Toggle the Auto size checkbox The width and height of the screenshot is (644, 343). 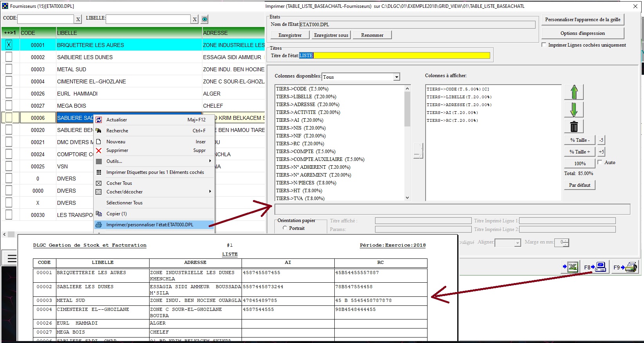point(600,162)
